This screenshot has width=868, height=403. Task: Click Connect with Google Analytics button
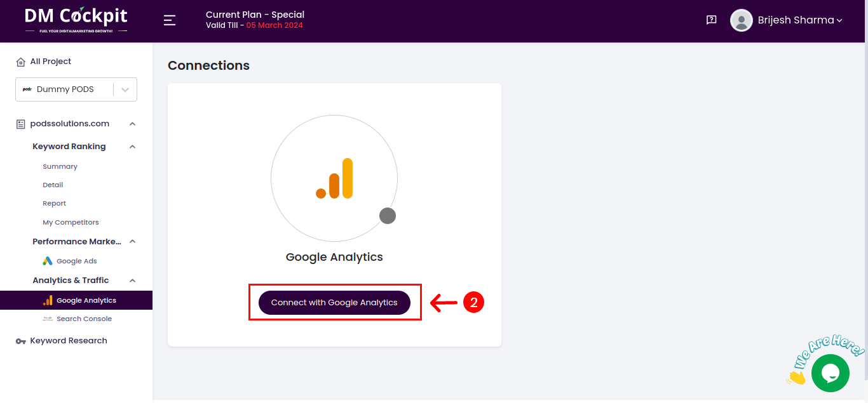334,302
